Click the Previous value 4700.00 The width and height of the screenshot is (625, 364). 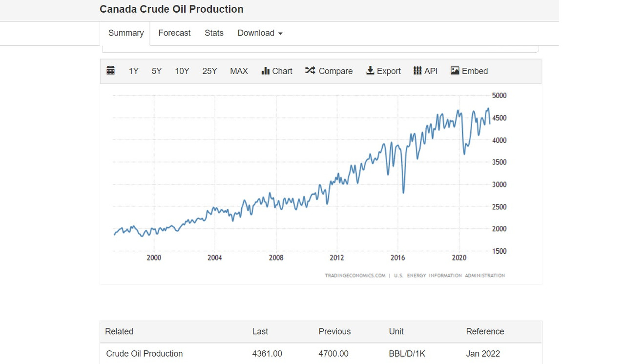(333, 354)
